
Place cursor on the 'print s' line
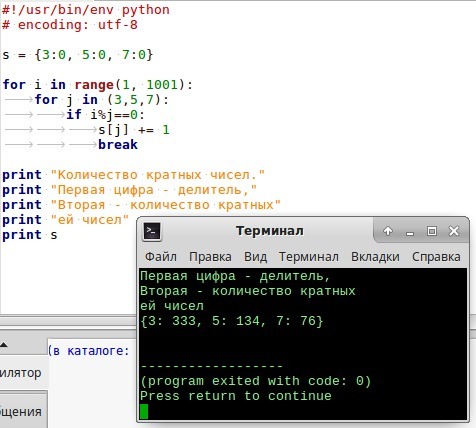point(30,235)
